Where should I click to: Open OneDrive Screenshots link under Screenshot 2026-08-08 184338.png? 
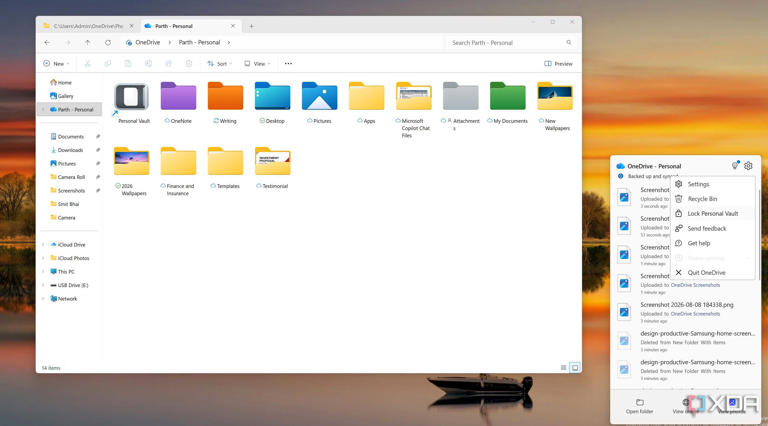coord(695,314)
